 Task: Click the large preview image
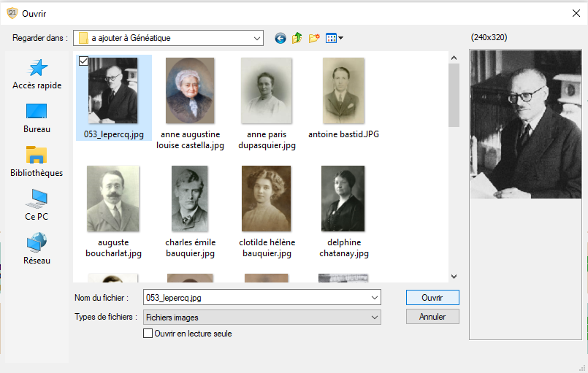click(x=526, y=124)
